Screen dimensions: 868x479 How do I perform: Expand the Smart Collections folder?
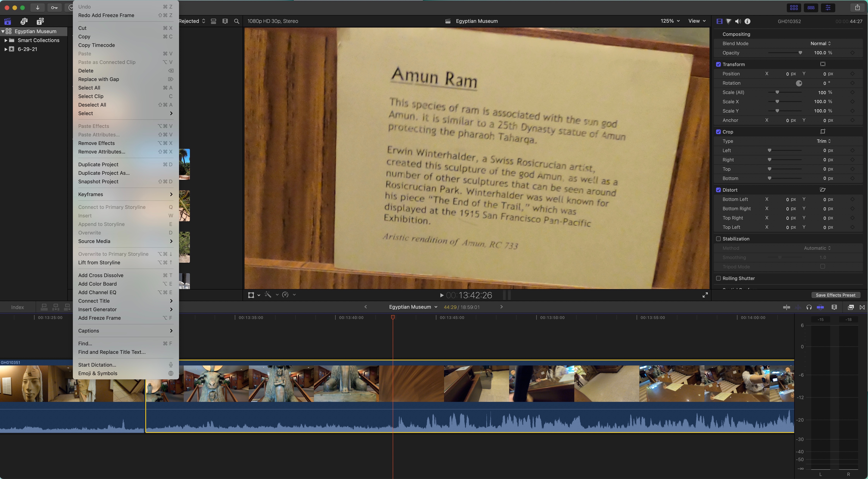pos(6,40)
